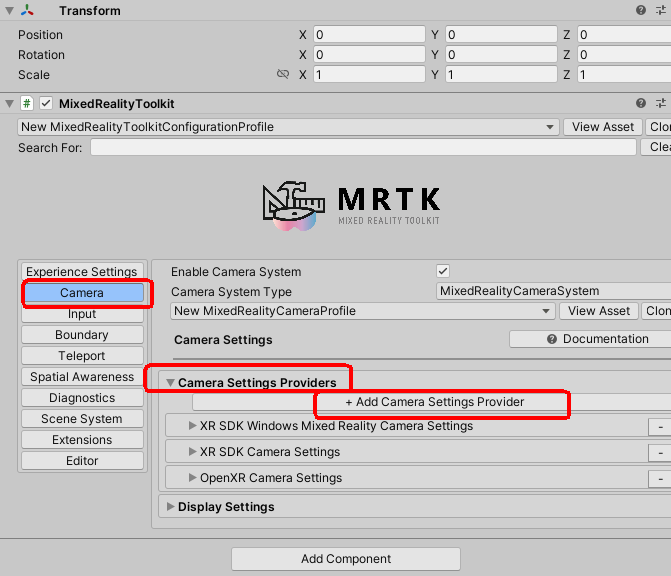Click View Asset for camera profile
The image size is (671, 576).
tap(599, 311)
